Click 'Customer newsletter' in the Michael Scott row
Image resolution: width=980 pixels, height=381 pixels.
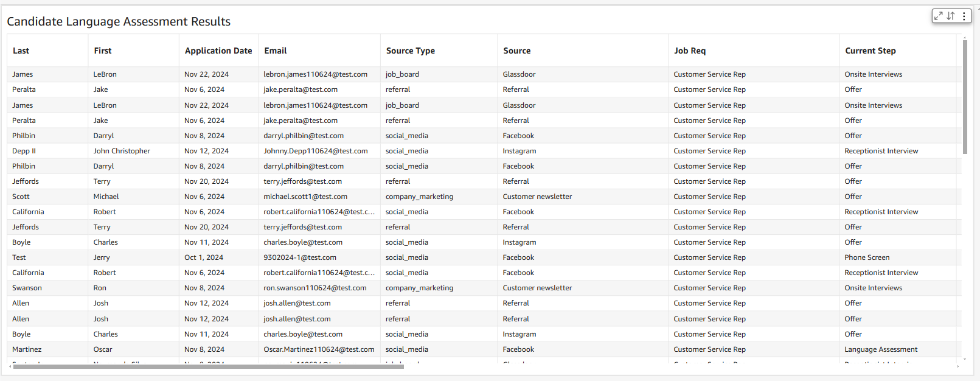point(537,197)
